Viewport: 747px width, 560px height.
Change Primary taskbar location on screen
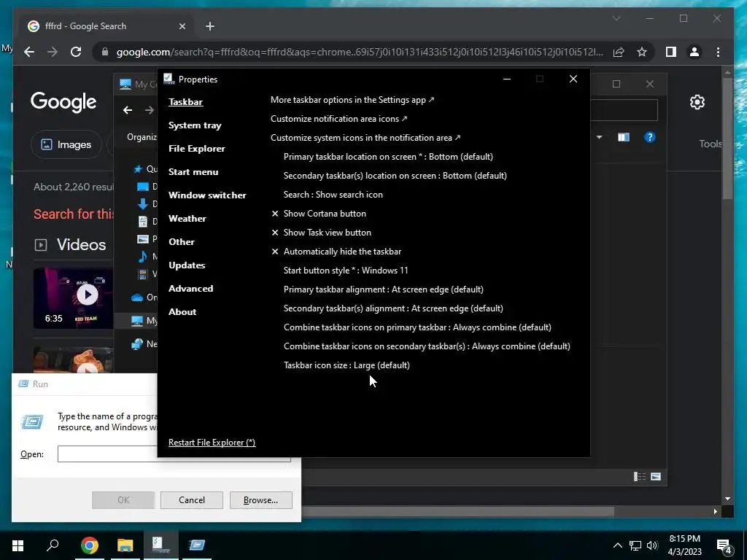pos(388,157)
